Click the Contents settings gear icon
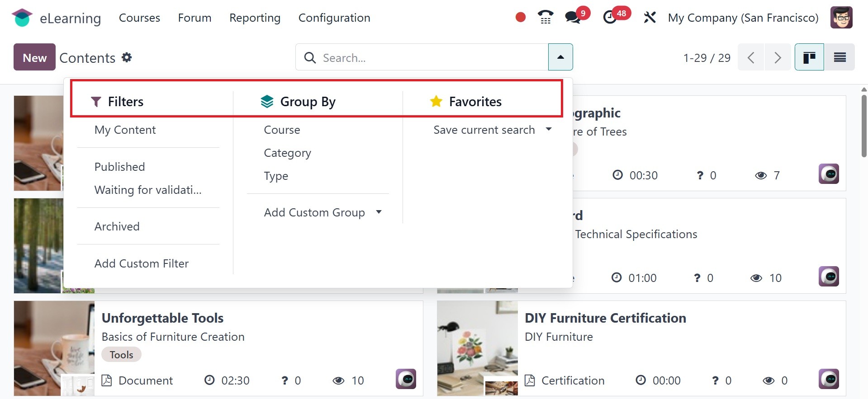 coord(127,57)
